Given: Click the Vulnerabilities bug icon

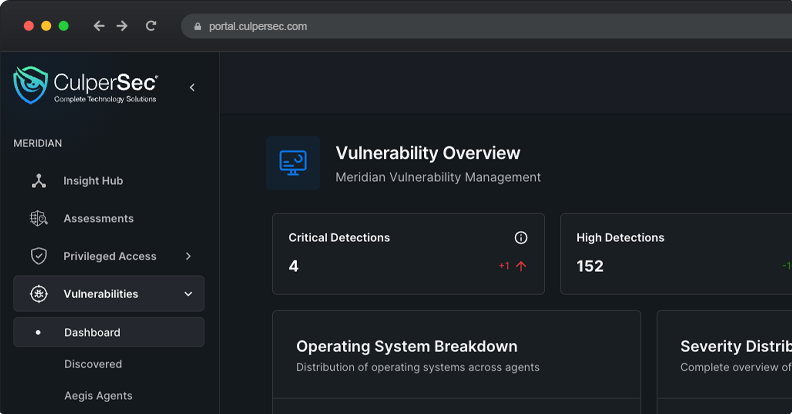Looking at the screenshot, I should coord(39,294).
